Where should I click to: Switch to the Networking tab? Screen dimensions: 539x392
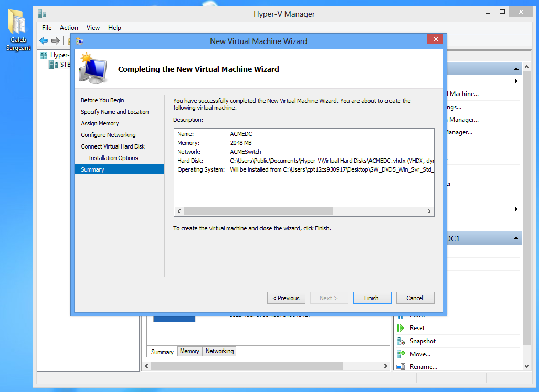[220, 351]
